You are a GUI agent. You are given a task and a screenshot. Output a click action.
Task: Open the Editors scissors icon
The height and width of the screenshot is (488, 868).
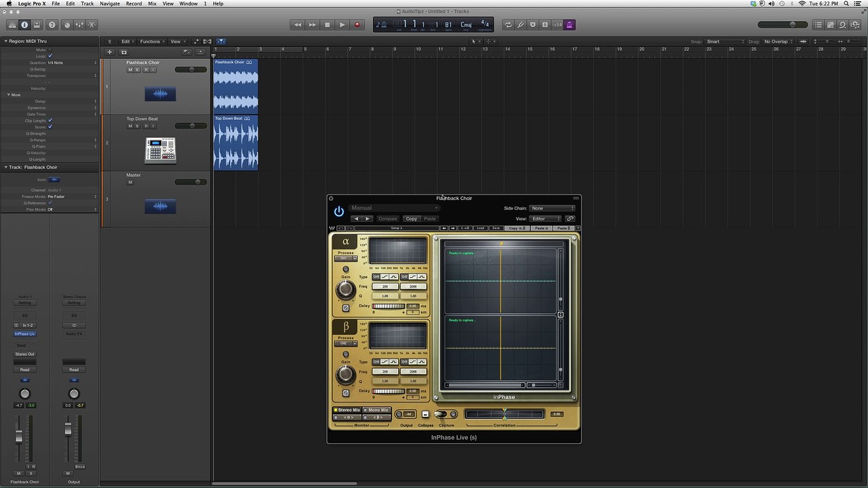(92, 25)
